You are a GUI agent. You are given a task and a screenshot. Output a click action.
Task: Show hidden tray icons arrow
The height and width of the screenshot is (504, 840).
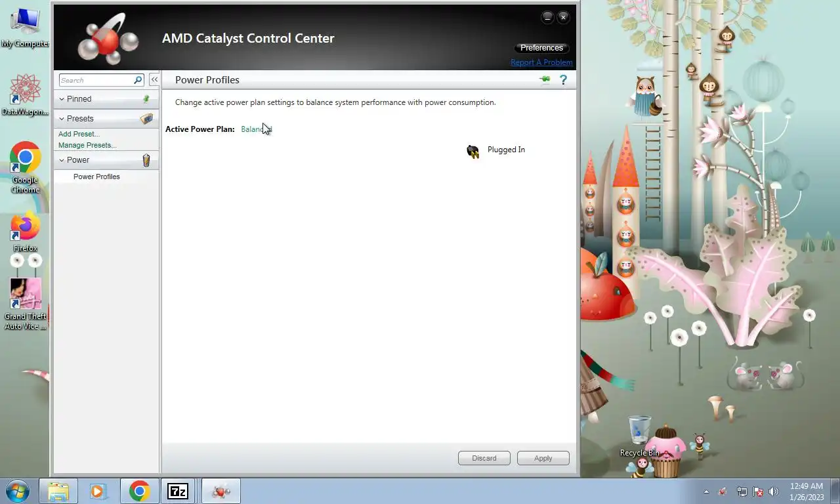(706, 492)
